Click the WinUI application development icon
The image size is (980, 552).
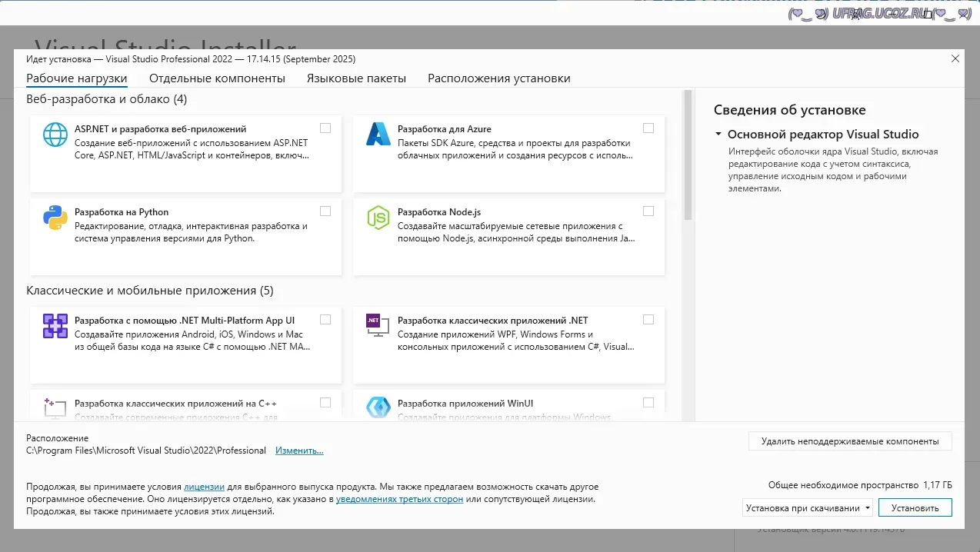click(378, 407)
